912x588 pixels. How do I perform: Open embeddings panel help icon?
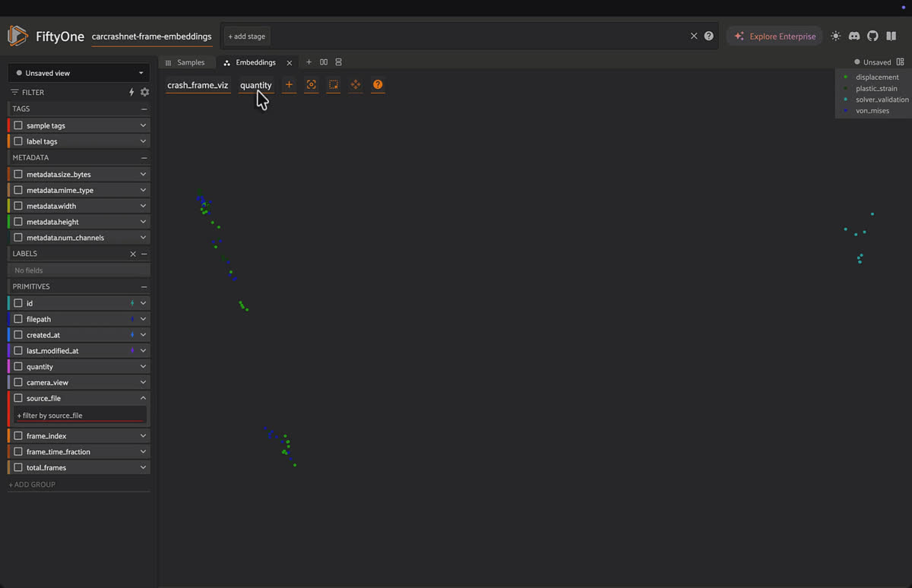tap(378, 84)
